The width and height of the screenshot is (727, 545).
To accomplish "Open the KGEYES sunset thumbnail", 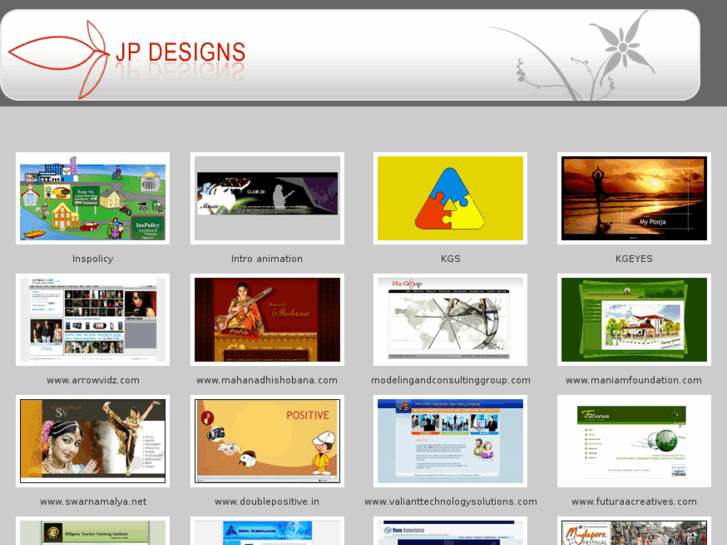I will [x=634, y=199].
